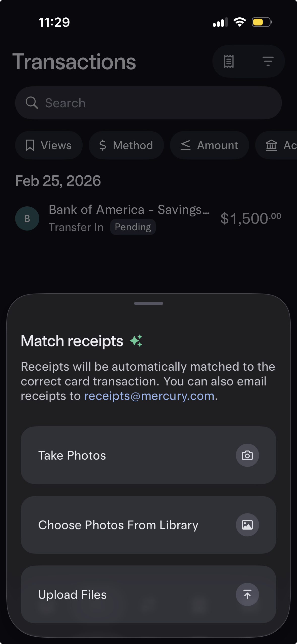Screen dimensions: 297x644
Task: Expand the Method filter
Action: (x=126, y=145)
